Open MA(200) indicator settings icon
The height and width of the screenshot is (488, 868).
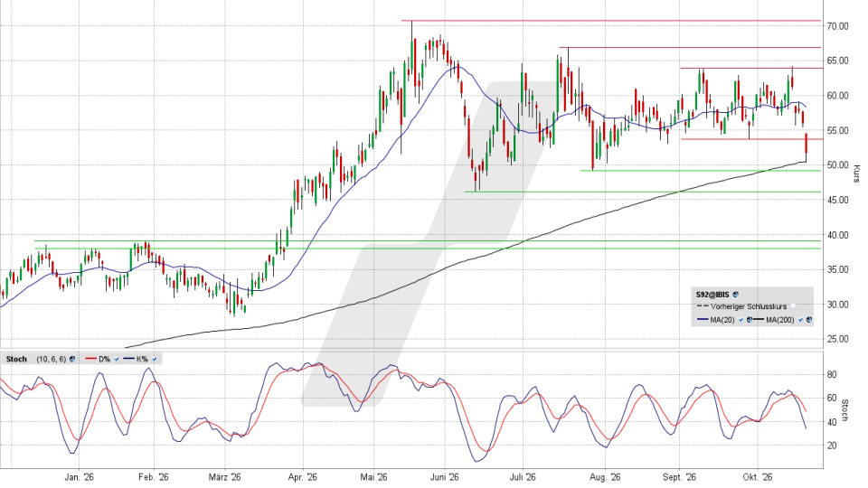[x=809, y=320]
